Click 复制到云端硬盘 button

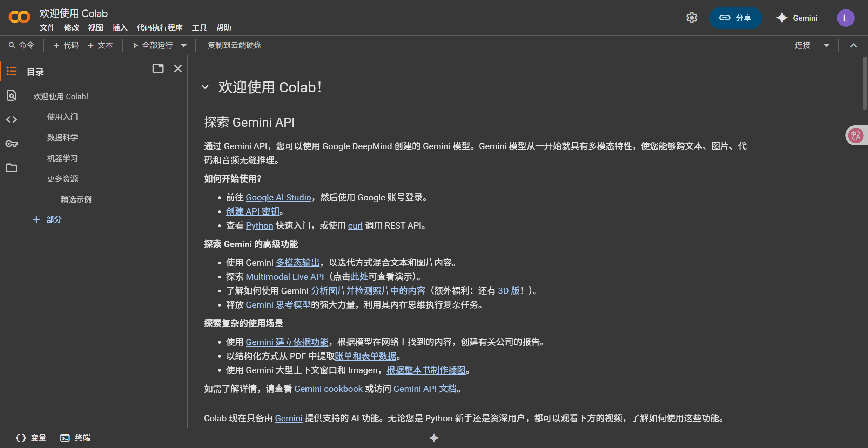(x=234, y=45)
